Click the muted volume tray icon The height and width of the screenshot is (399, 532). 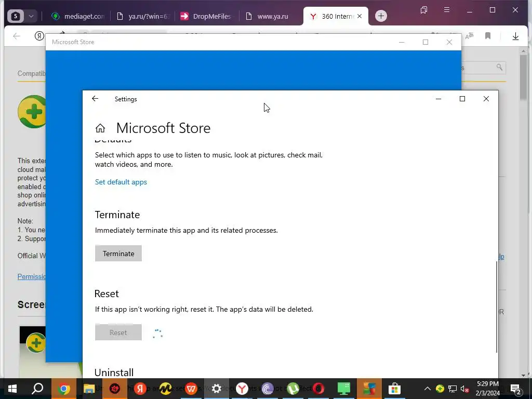(465, 389)
